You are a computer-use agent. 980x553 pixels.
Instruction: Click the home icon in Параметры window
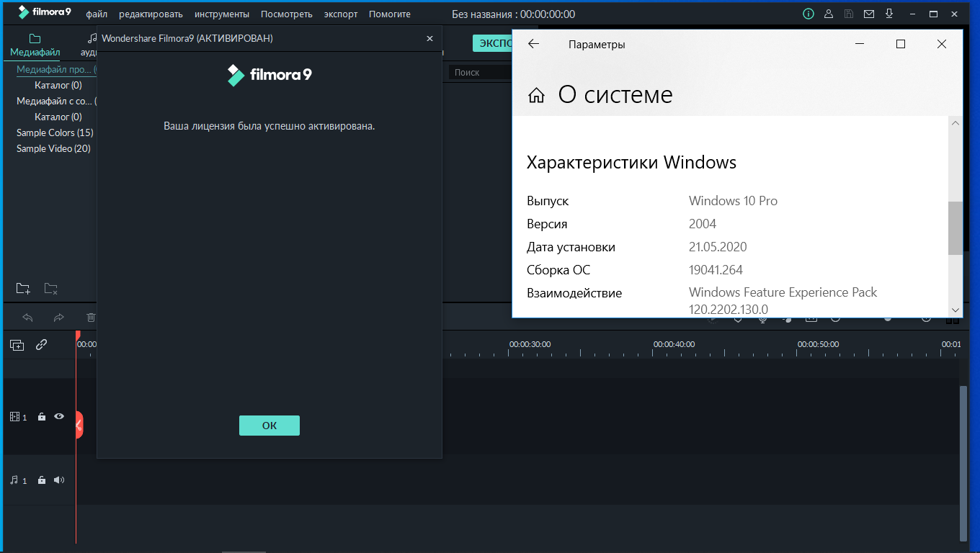pyautogui.click(x=536, y=95)
